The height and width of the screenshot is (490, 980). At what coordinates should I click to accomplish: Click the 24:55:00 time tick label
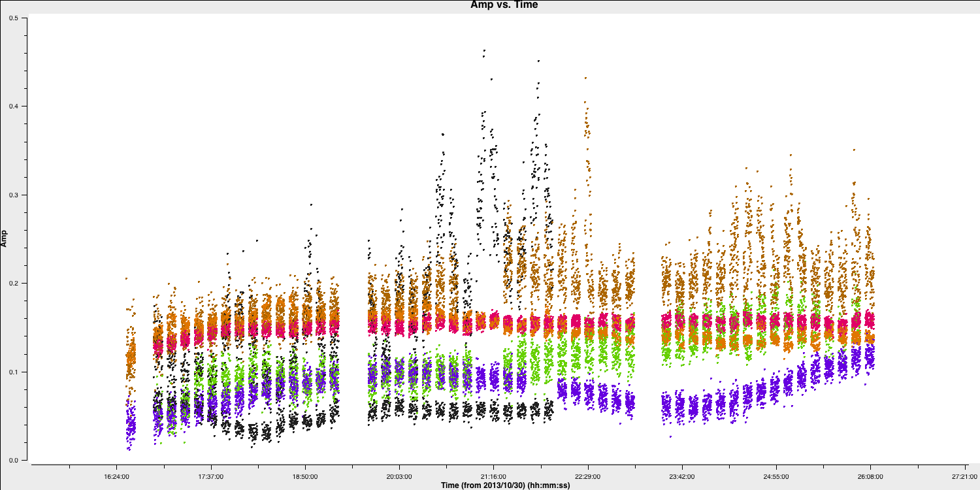(777, 476)
